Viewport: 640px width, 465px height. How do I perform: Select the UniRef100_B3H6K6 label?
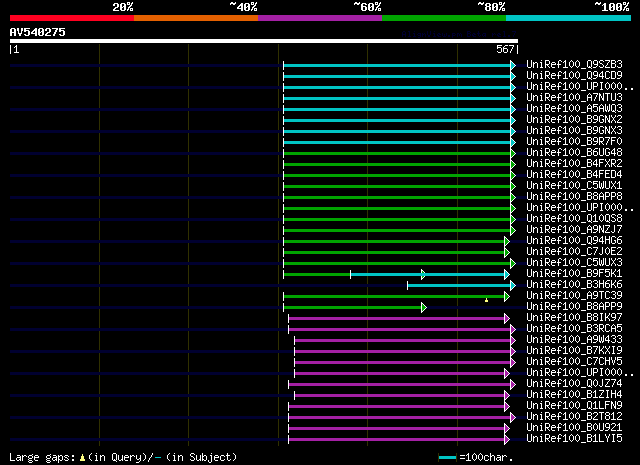[x=574, y=285]
